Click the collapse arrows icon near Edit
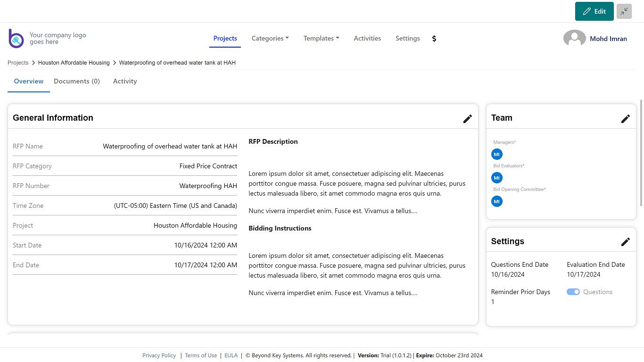Image resolution: width=644 pixels, height=362 pixels. pos(624,11)
